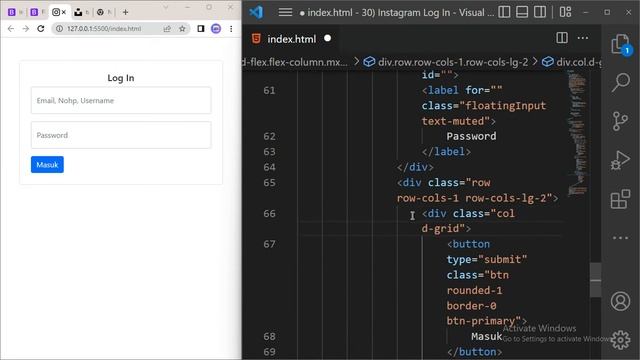Open Extensions view

point(620,199)
